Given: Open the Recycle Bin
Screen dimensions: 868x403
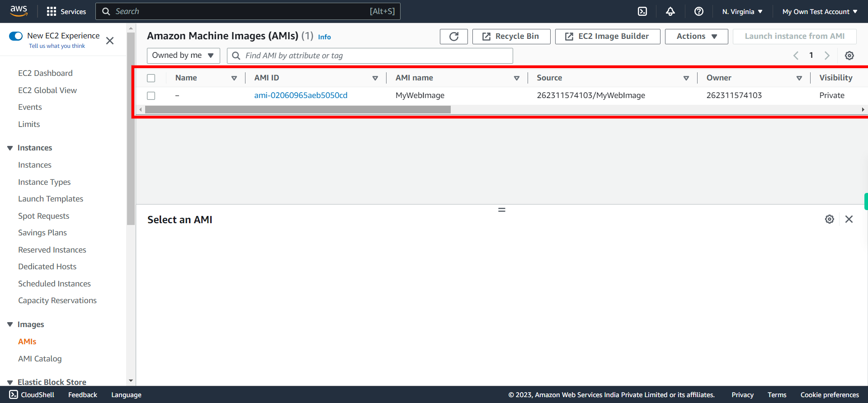Looking at the screenshot, I should (x=511, y=37).
